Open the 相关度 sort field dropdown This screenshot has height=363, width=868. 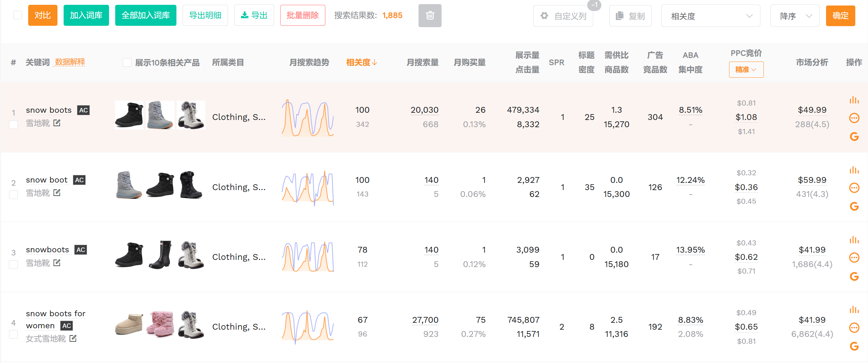tap(710, 16)
